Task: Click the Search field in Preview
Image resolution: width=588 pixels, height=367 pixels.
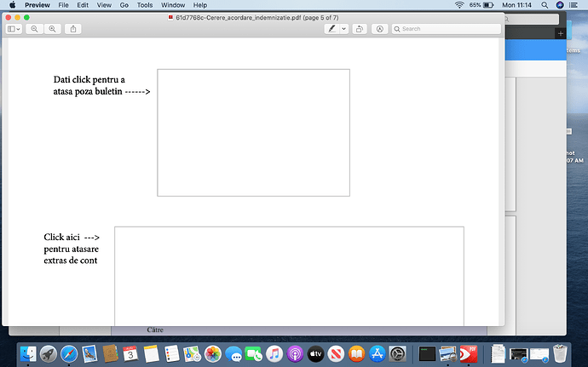Action: point(447,29)
